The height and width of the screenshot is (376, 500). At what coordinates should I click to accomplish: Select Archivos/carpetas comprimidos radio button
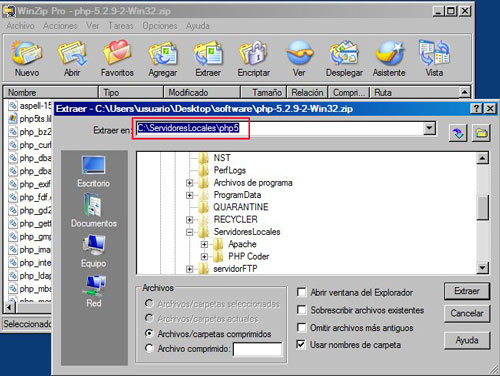(149, 333)
